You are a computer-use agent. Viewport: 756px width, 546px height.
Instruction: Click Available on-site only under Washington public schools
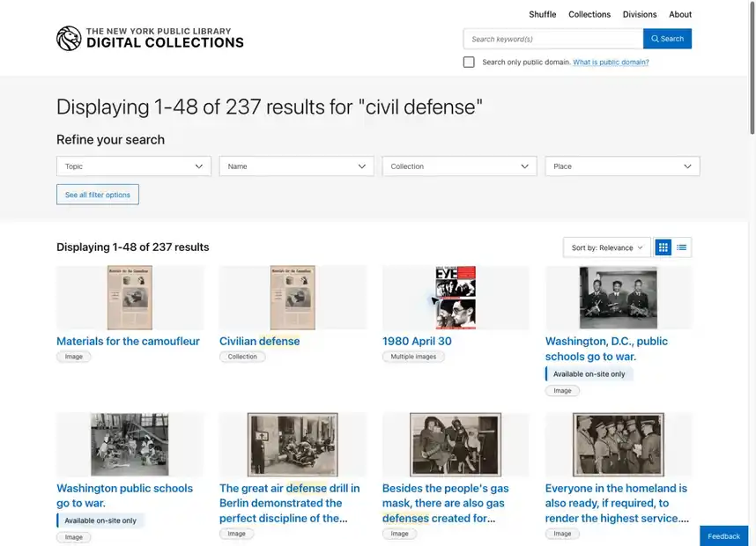pos(100,520)
